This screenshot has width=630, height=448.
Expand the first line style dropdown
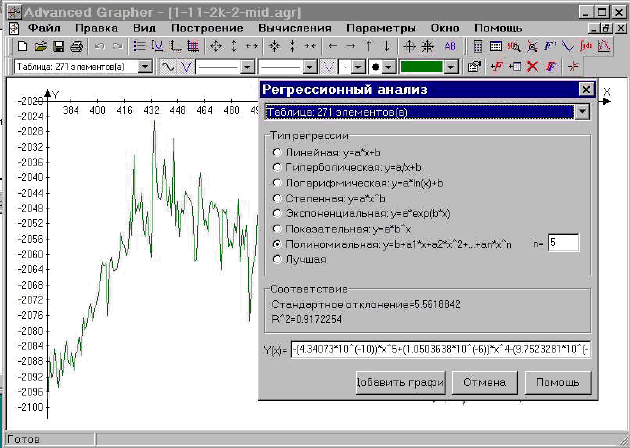pyautogui.click(x=248, y=67)
